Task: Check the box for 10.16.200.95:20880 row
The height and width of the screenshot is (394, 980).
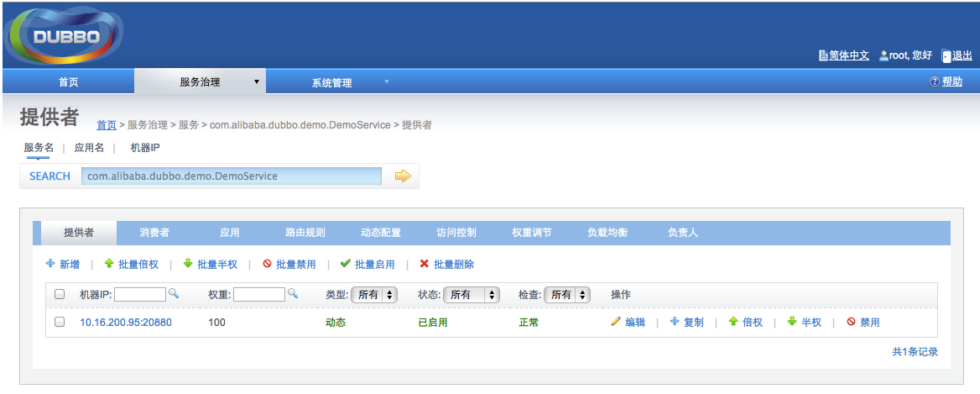Action: (60, 322)
